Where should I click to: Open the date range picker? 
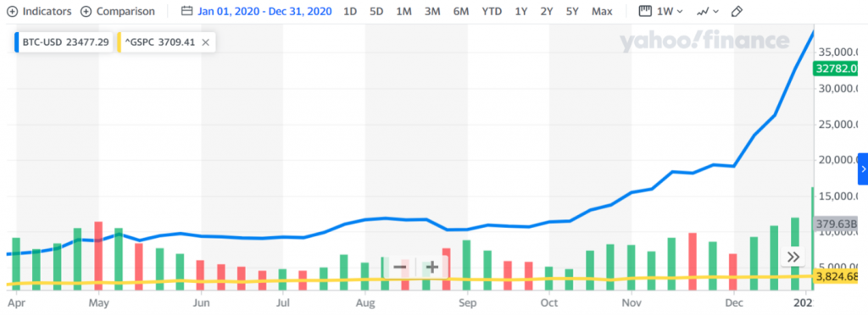coord(264,11)
